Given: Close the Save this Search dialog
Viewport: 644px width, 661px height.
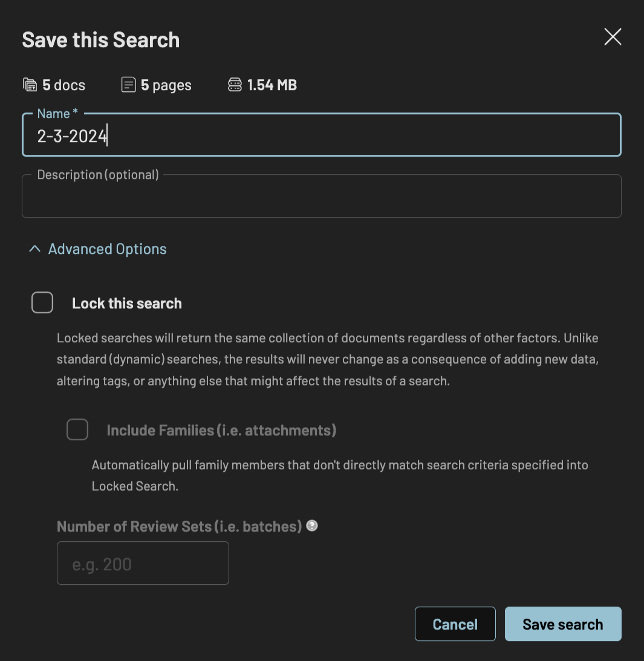Looking at the screenshot, I should pyautogui.click(x=613, y=37).
